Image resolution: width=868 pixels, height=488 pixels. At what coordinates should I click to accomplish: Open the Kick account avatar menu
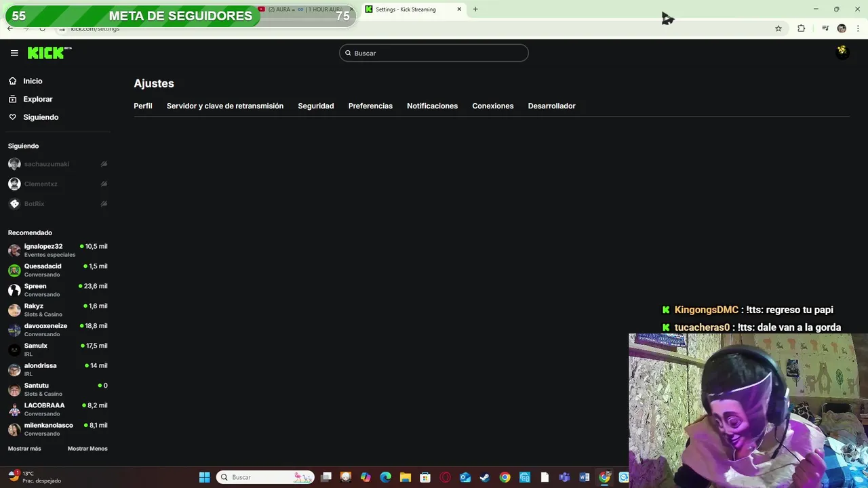click(842, 51)
